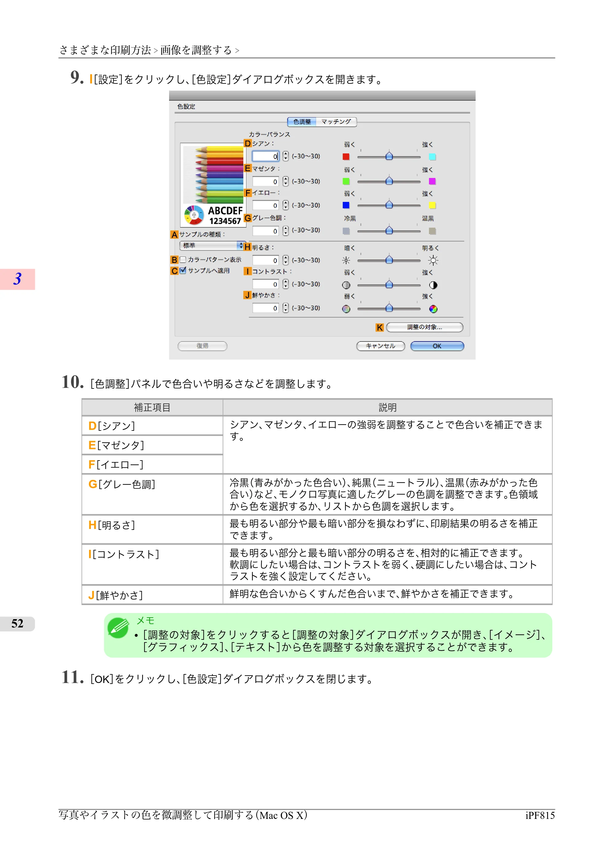This screenshot has width=614, height=868.
Task: Click the desaturated saturation circle icon
Action: (x=346, y=309)
